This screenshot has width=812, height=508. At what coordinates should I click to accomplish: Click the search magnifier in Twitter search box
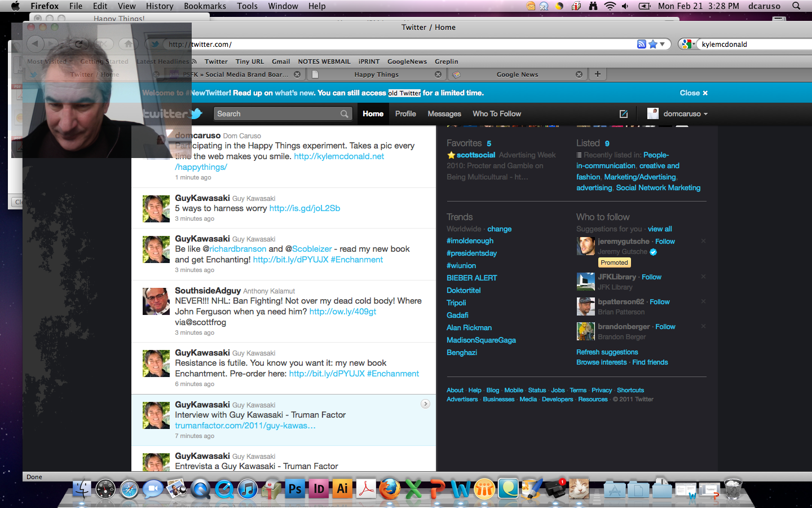coord(344,114)
